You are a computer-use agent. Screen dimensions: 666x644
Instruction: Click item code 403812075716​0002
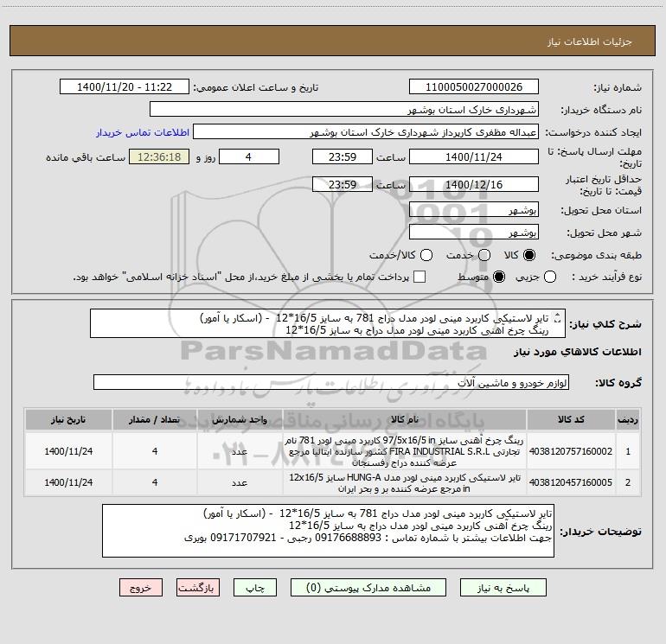[x=571, y=451]
